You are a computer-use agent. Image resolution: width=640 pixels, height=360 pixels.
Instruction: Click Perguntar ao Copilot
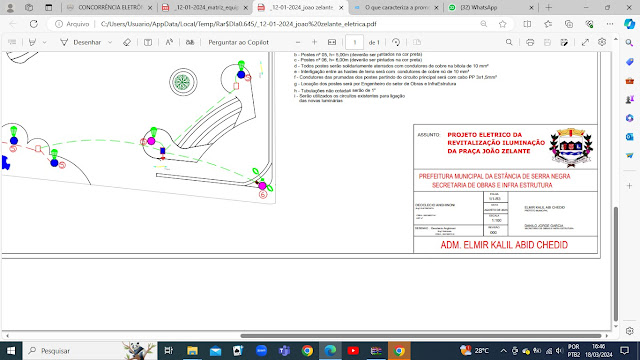click(238, 42)
